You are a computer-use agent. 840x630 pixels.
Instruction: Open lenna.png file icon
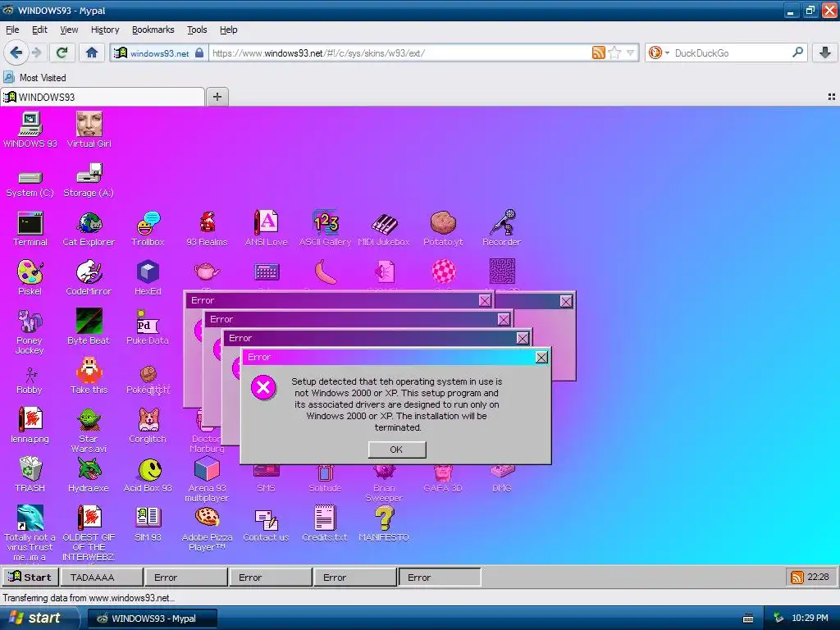point(30,425)
